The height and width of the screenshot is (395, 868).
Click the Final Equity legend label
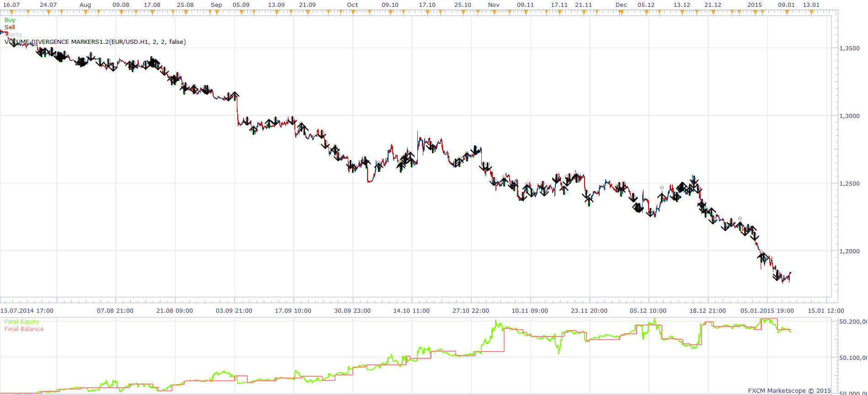click(21, 322)
